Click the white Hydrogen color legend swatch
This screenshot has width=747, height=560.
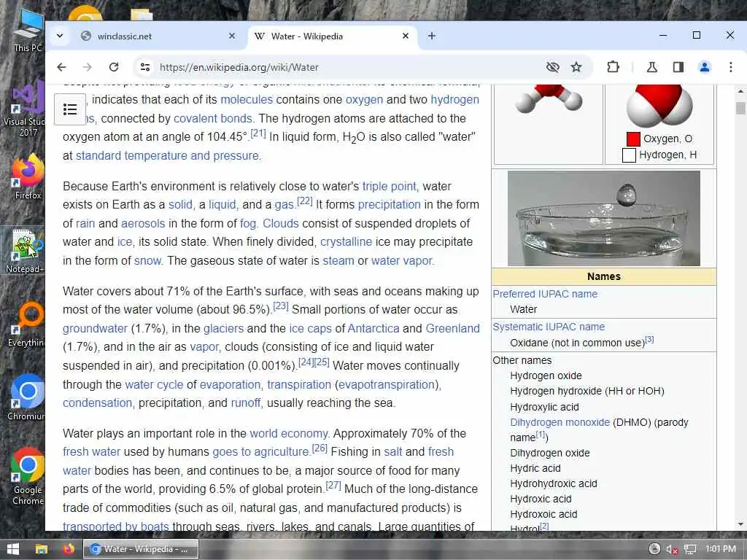tap(629, 155)
